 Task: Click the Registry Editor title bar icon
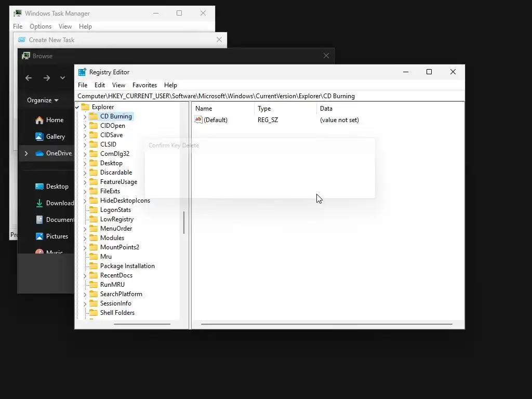[82, 72]
